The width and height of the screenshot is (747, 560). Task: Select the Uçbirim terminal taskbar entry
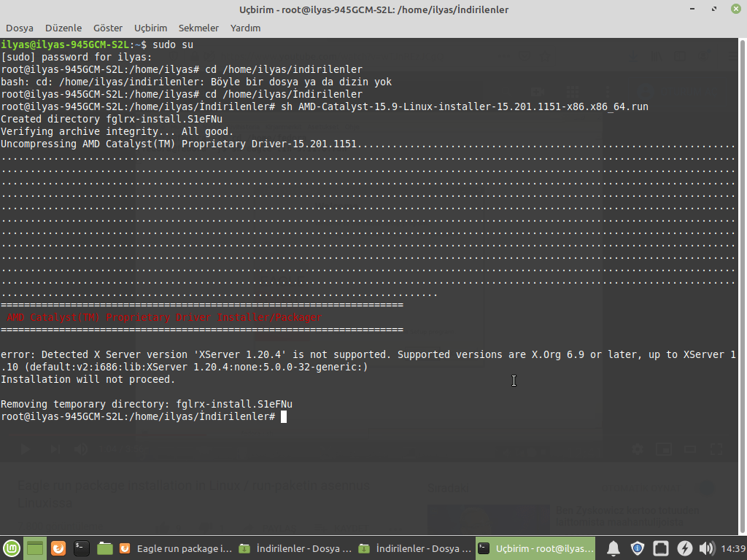535,548
